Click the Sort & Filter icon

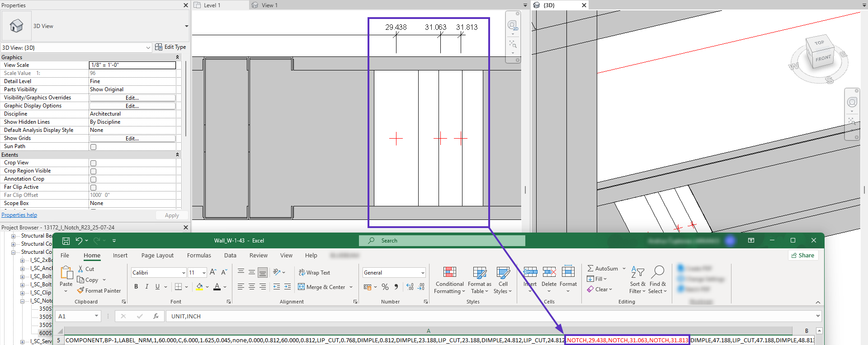tap(637, 272)
